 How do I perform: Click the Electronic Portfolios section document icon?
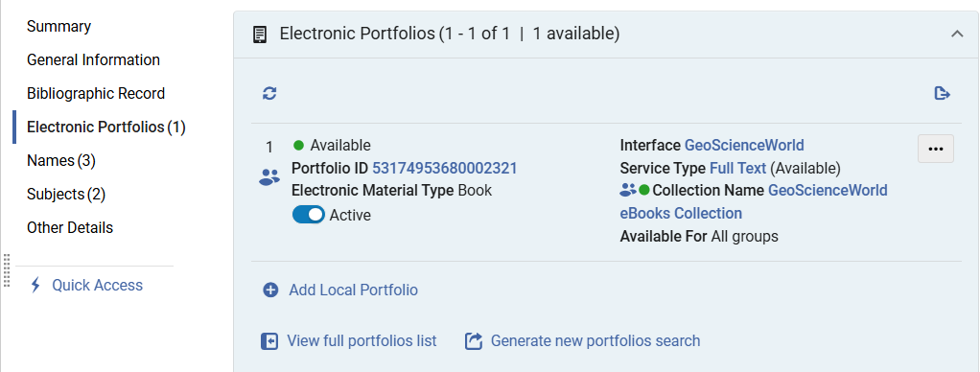coord(259,34)
